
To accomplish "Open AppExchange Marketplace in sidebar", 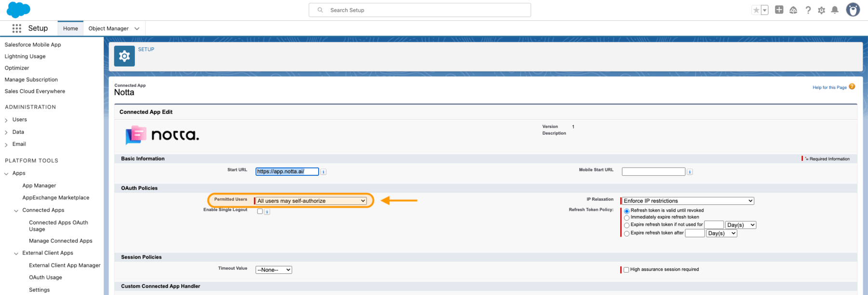I will pos(56,197).
